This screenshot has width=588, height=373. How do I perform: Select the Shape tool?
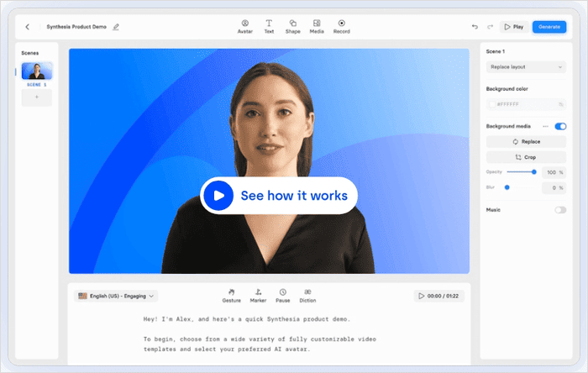click(292, 26)
